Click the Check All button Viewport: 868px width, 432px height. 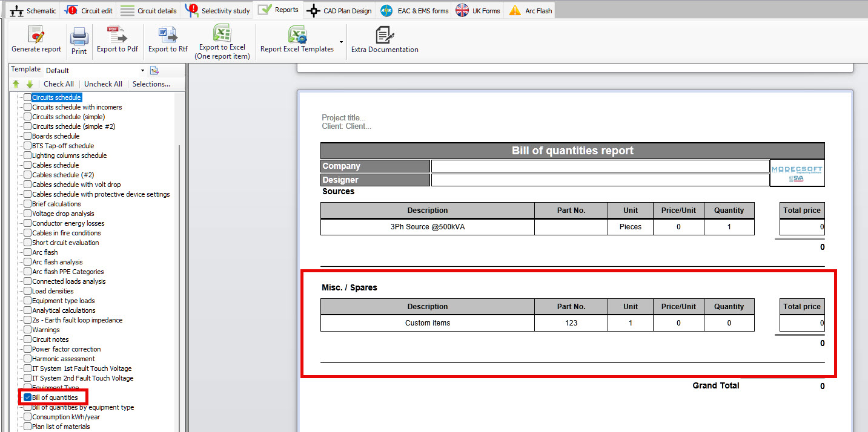point(59,84)
